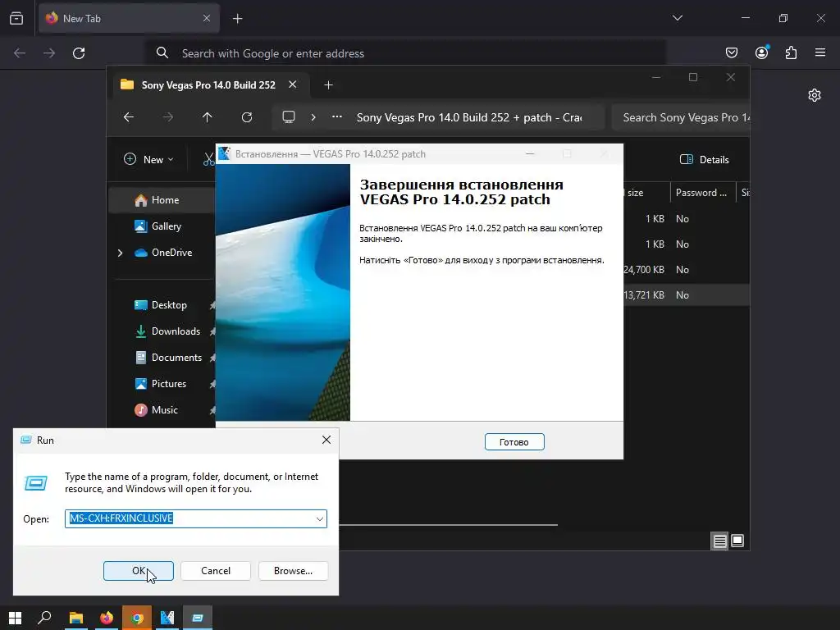The width and height of the screenshot is (840, 630).
Task: Open the Firefox extensions puzzle icon
Action: click(x=791, y=52)
